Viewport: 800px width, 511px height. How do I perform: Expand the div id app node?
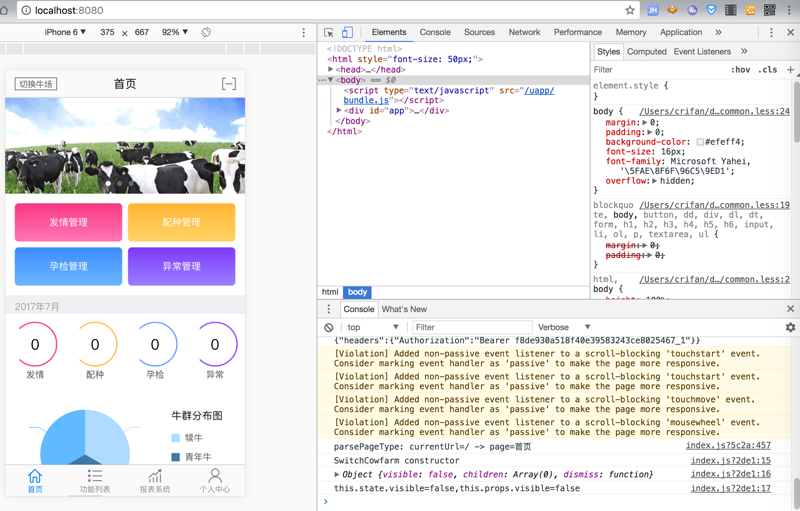pyautogui.click(x=339, y=110)
